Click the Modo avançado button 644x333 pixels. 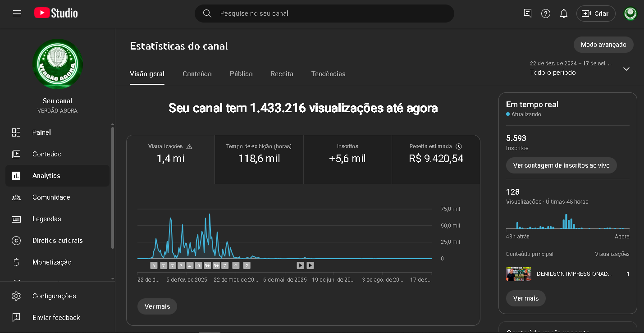click(x=603, y=45)
